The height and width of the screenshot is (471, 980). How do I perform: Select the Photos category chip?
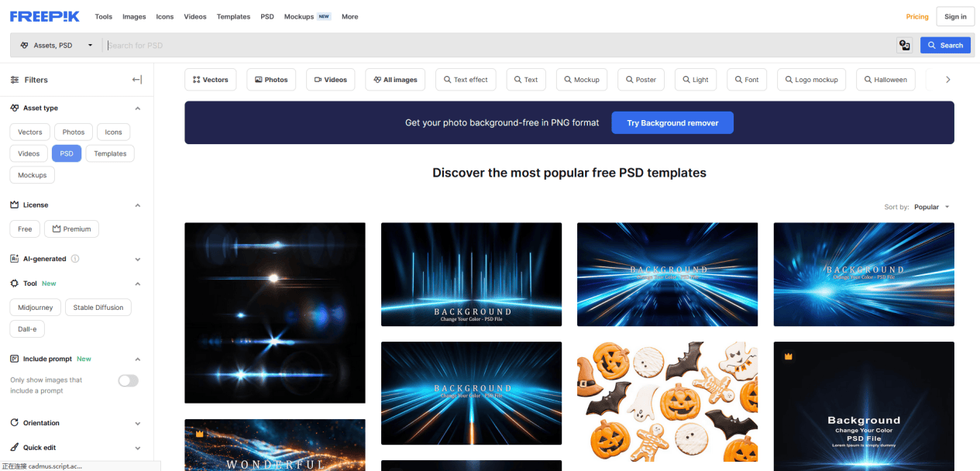270,80
